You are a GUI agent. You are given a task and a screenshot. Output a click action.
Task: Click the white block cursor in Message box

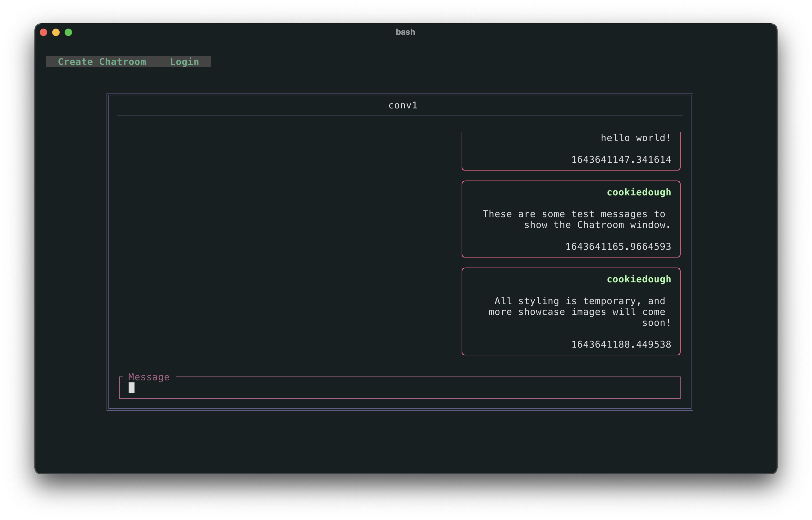(131, 388)
